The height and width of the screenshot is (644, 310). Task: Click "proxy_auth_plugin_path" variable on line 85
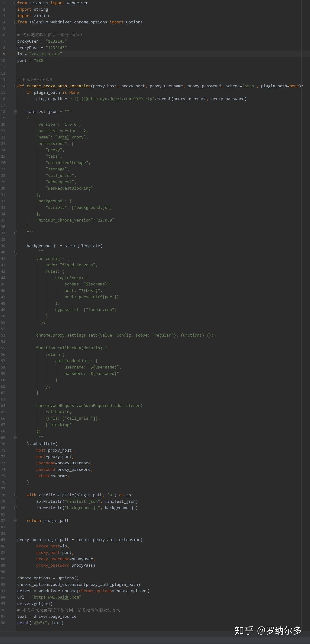point(43,540)
